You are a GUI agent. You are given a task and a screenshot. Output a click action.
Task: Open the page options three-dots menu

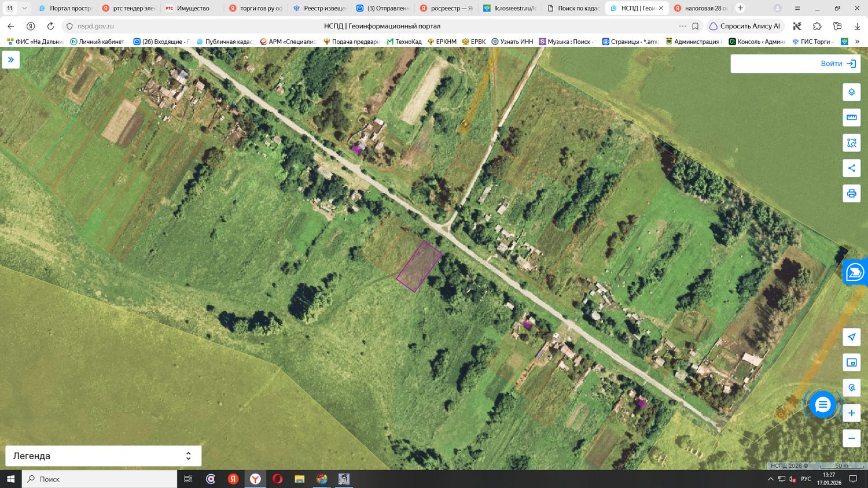click(682, 26)
